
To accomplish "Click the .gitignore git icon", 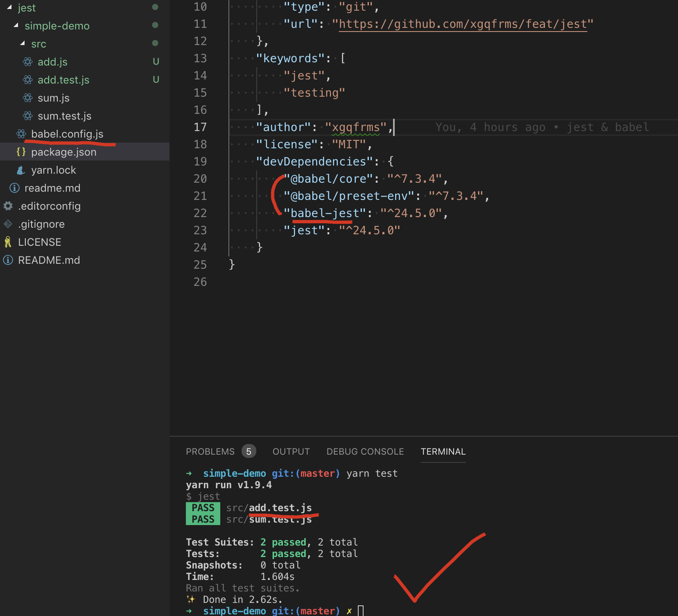I will click(8, 224).
